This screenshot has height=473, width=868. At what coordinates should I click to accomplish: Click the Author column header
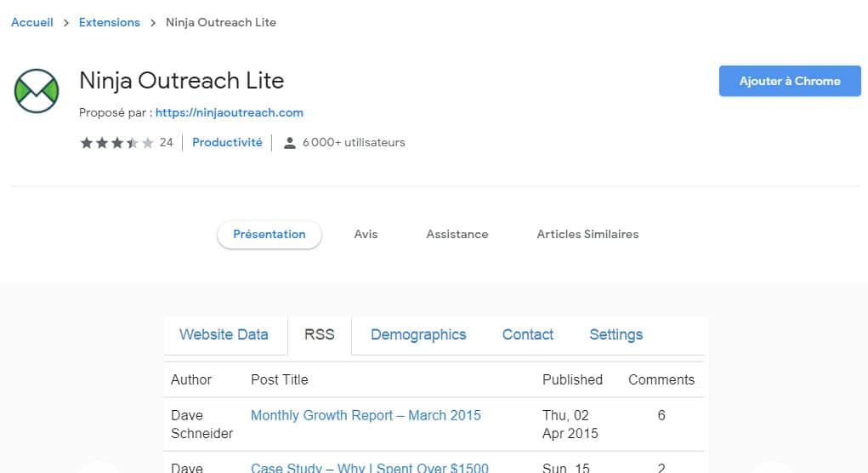(x=191, y=379)
